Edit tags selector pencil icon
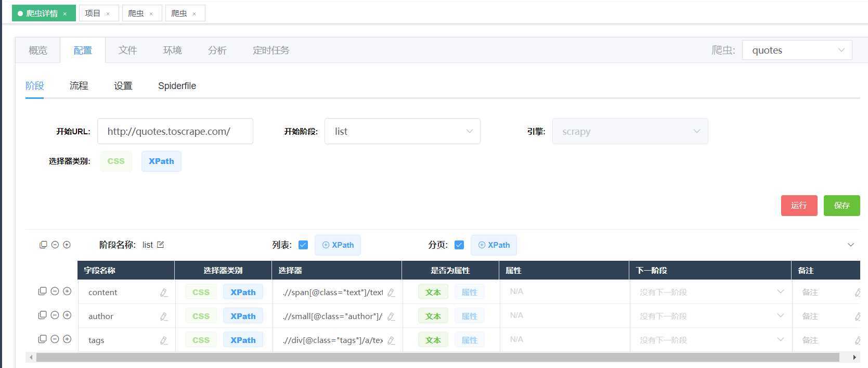This screenshot has width=868, height=368. pos(391,340)
